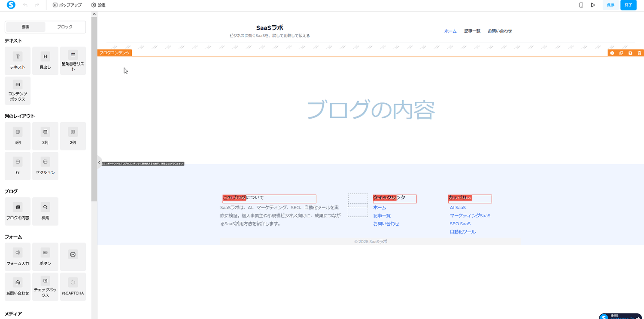
Task: Click the お問い合わせ link in header navigation
Action: click(x=500, y=31)
